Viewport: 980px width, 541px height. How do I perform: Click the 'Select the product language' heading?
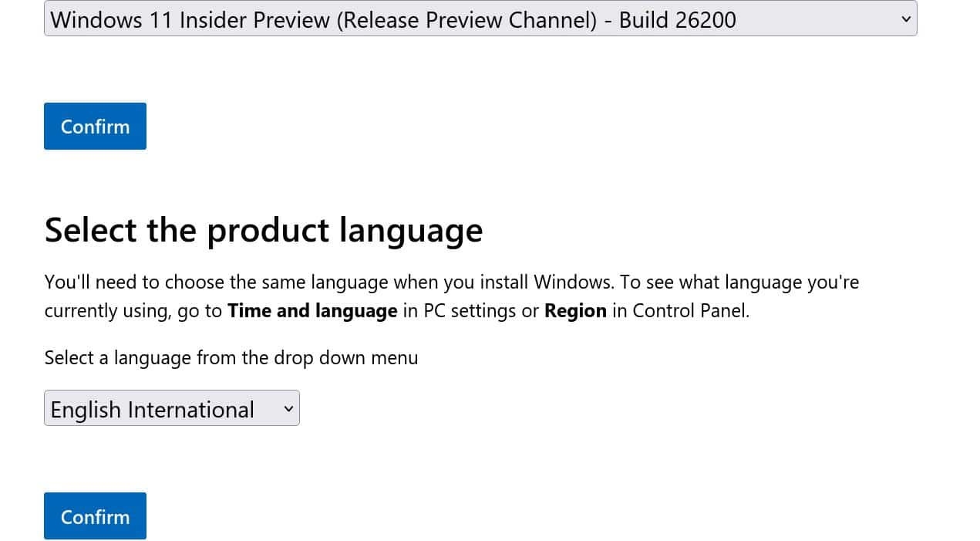point(264,230)
